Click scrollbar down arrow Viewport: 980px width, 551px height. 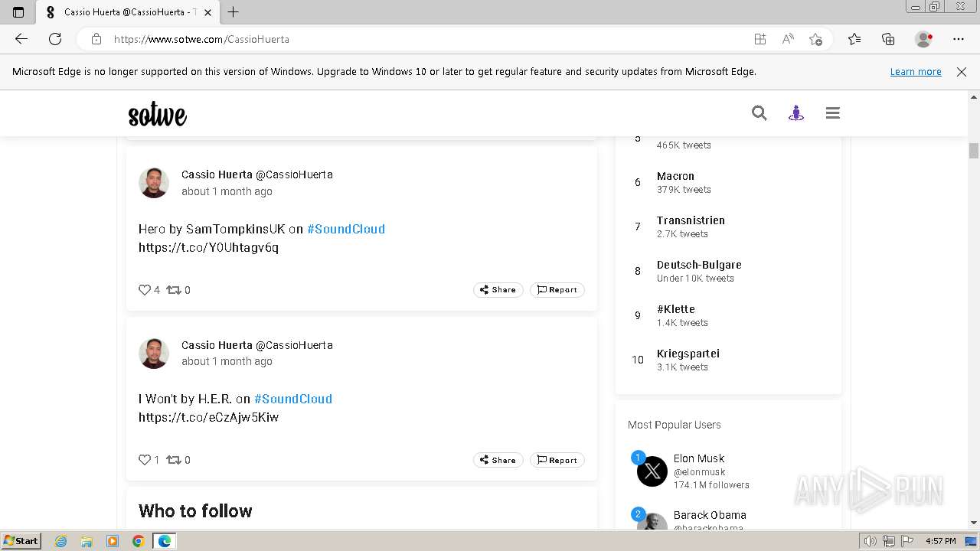(x=974, y=523)
